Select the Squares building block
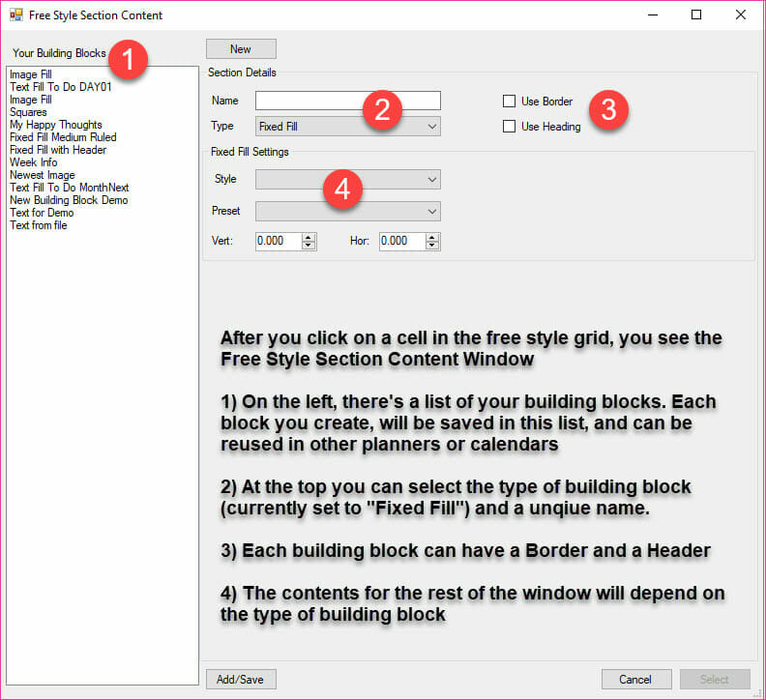Image resolution: width=766 pixels, height=700 pixels. tap(28, 112)
